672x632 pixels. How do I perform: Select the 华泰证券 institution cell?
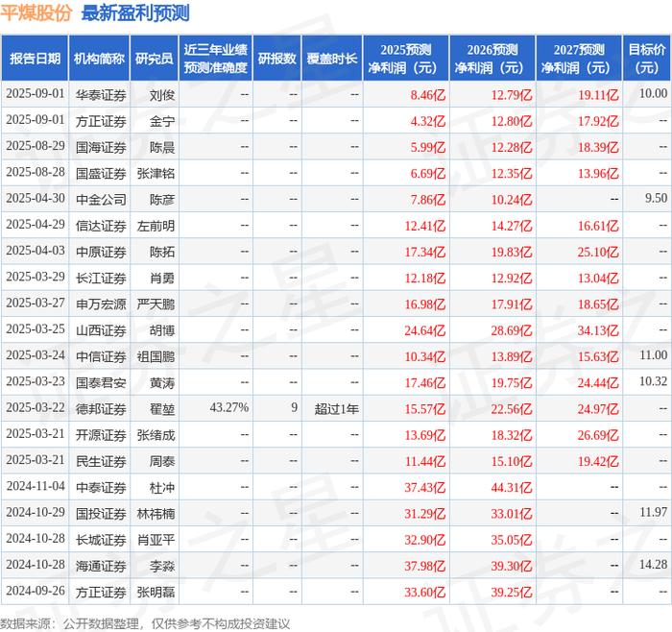pos(101,95)
